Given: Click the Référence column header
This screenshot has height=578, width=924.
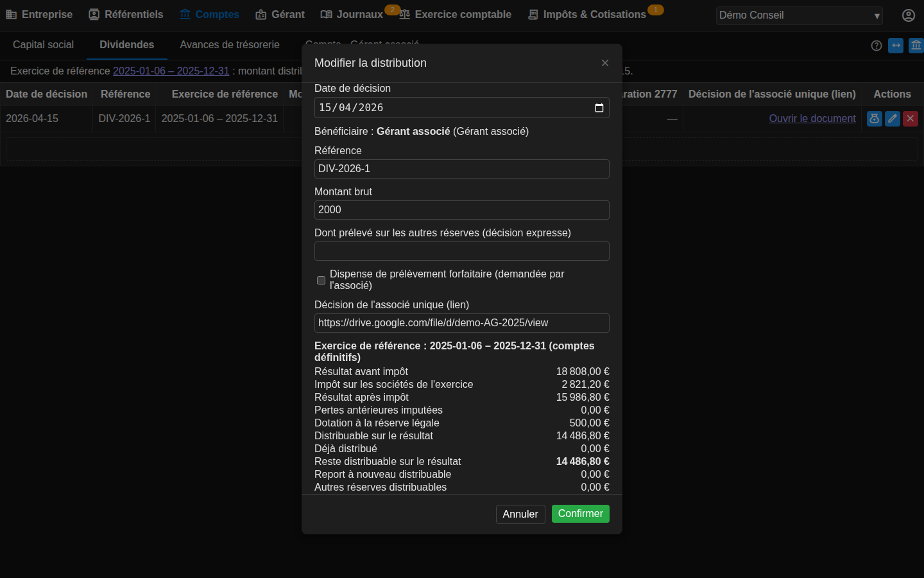Looking at the screenshot, I should pyautogui.click(x=125, y=94).
